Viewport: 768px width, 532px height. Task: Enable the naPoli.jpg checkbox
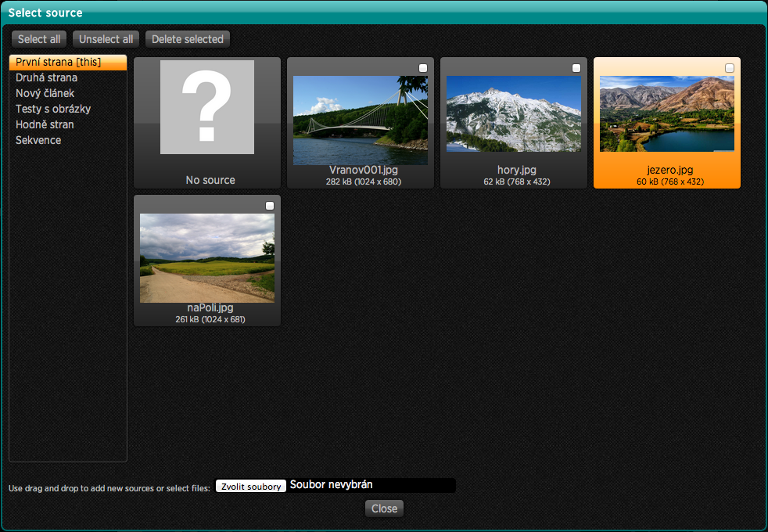[270, 206]
